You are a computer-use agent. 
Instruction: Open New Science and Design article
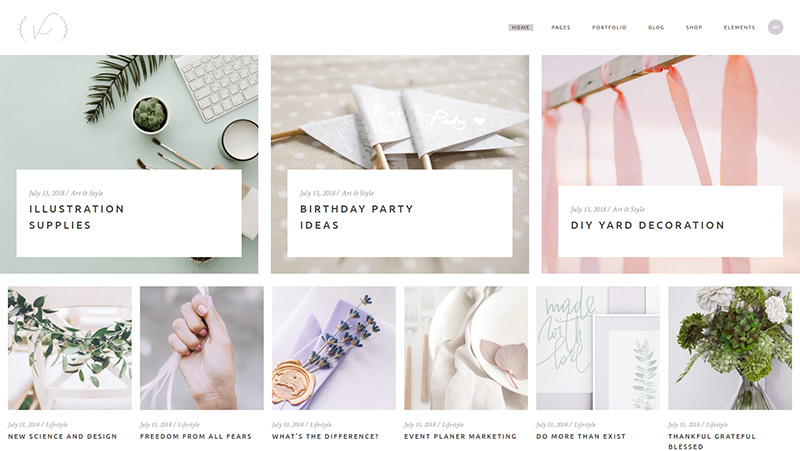(62, 436)
